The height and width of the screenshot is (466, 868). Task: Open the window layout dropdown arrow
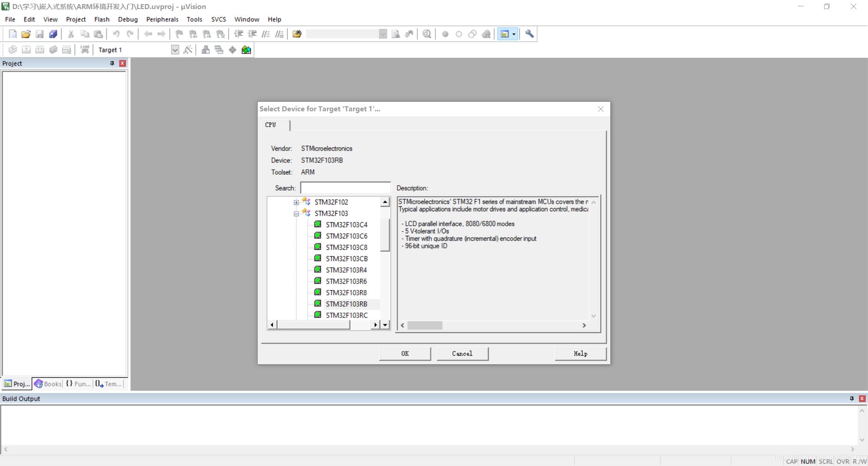tap(514, 34)
